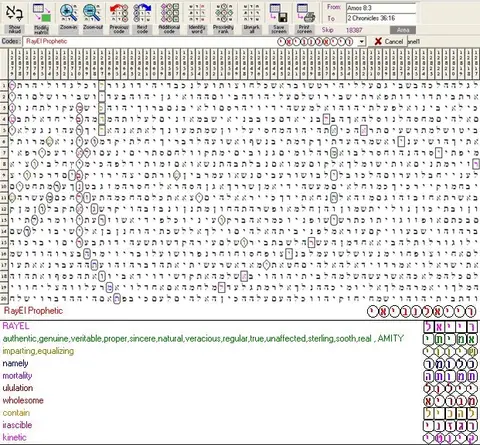Select the ululation legend entry

pos(18,388)
